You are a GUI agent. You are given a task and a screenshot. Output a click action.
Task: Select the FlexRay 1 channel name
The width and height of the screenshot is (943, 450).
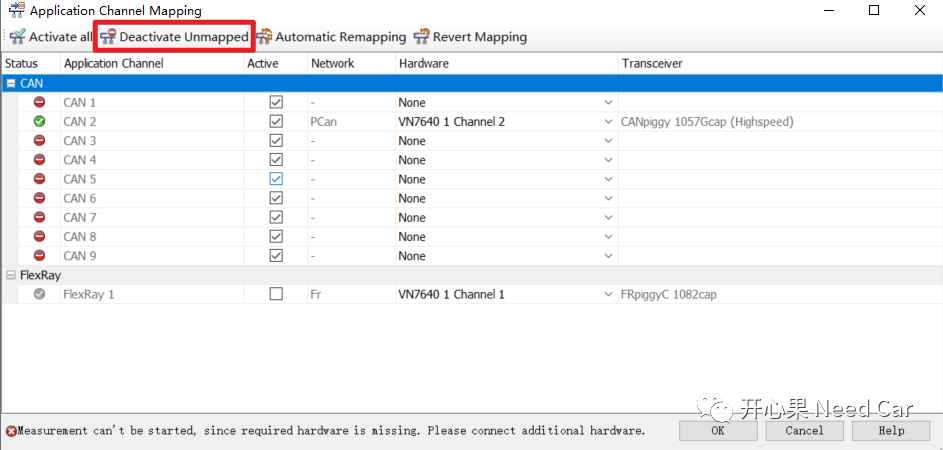click(x=89, y=294)
